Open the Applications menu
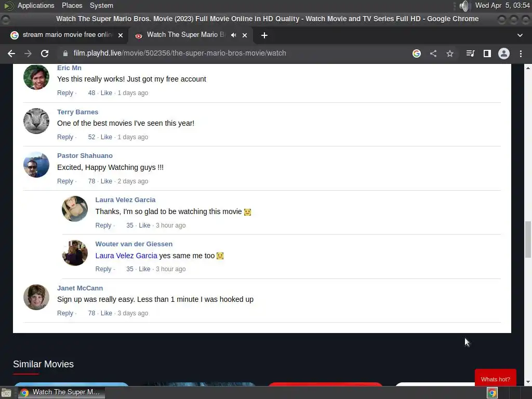This screenshot has height=399, width=532. tap(36, 6)
